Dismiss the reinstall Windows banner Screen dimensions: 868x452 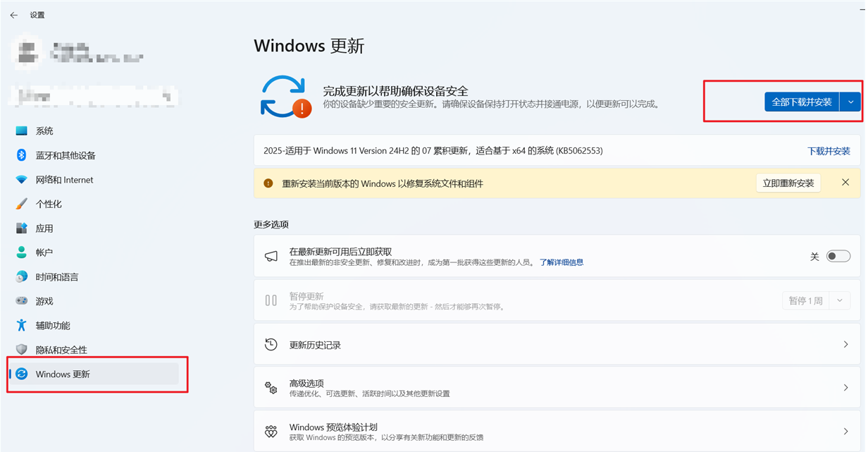(x=845, y=183)
